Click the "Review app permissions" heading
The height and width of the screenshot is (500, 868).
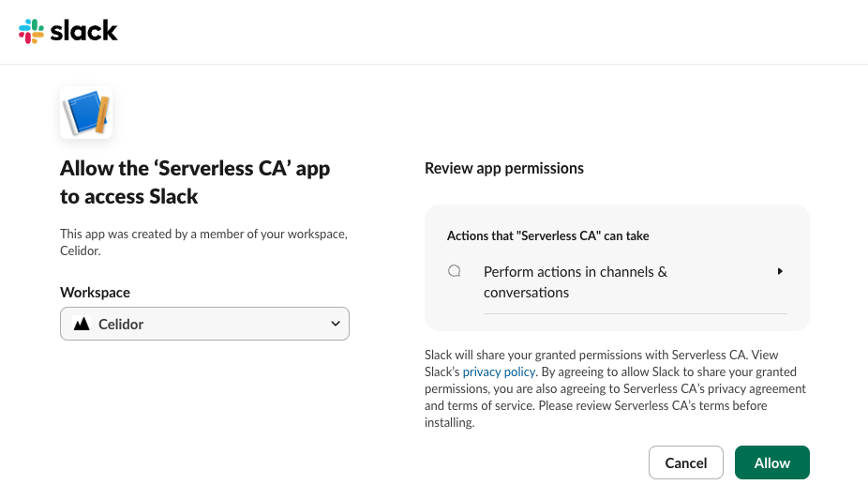coord(504,168)
